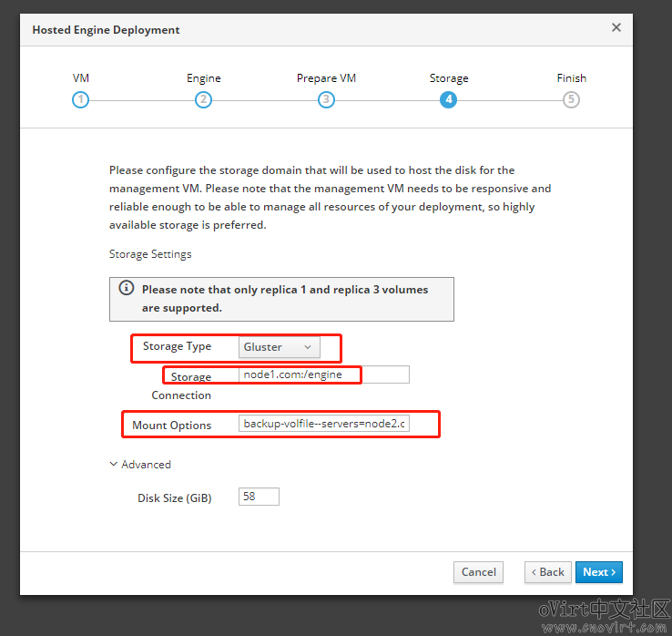Click the Disk Size (GiB) field
The height and width of the screenshot is (636, 672).
[x=259, y=497]
